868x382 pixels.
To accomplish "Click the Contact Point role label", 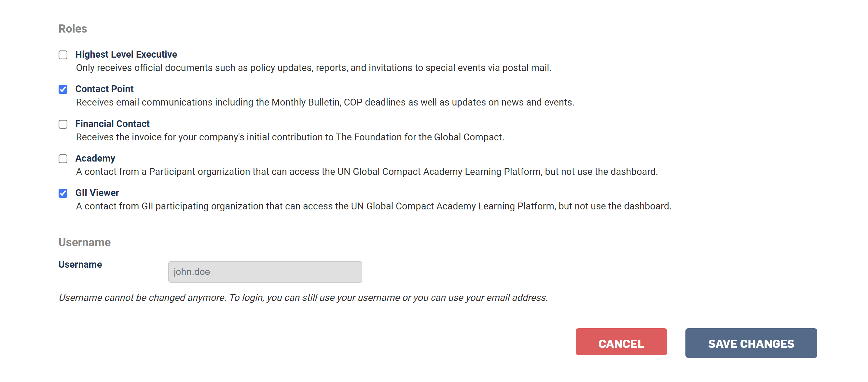I will 104,89.
